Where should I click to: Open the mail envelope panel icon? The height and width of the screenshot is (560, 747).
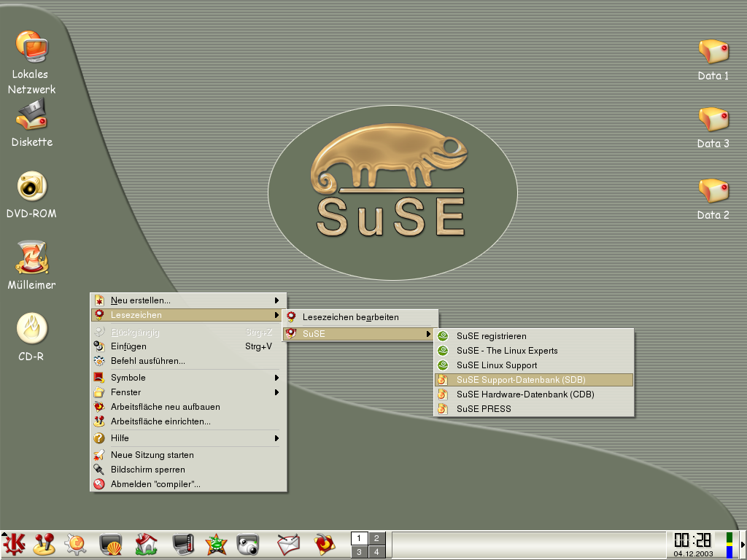tap(288, 544)
